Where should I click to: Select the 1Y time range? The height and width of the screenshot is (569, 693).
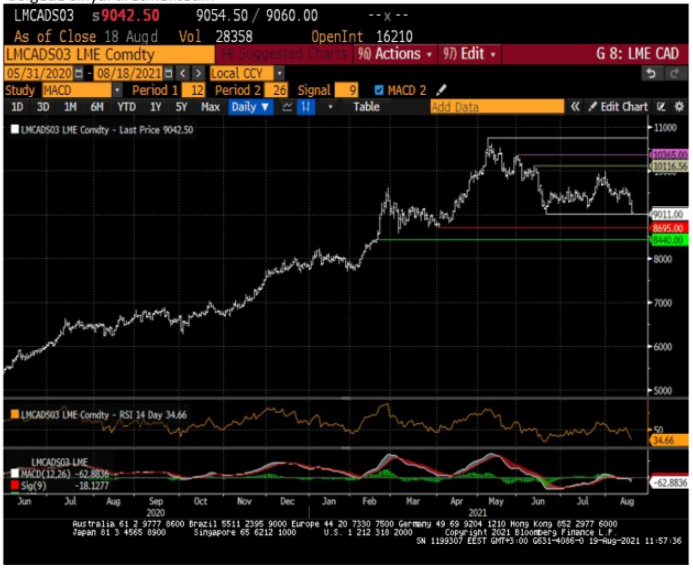[x=155, y=107]
